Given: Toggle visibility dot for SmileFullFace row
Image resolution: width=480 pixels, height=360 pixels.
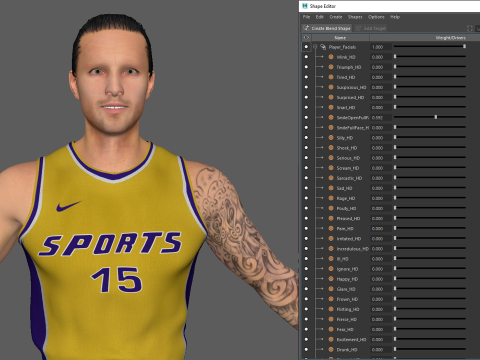Looking at the screenshot, I should [x=306, y=128].
